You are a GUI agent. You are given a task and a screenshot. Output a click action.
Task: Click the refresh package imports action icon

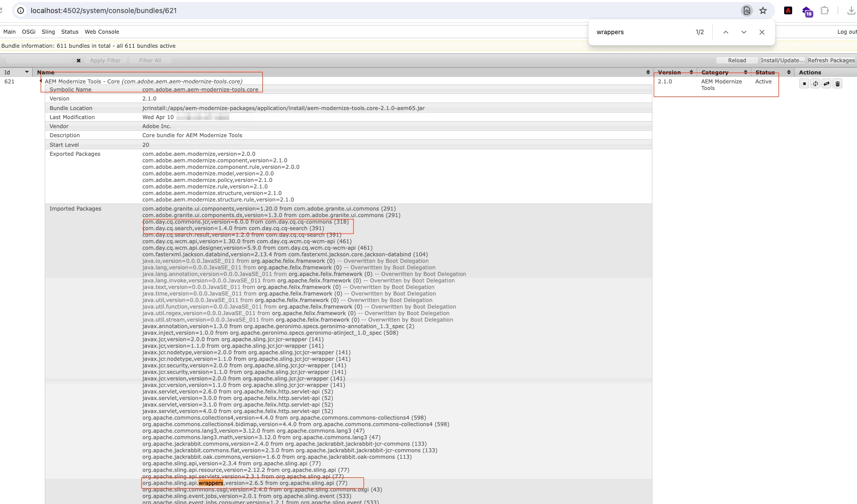[x=815, y=84]
